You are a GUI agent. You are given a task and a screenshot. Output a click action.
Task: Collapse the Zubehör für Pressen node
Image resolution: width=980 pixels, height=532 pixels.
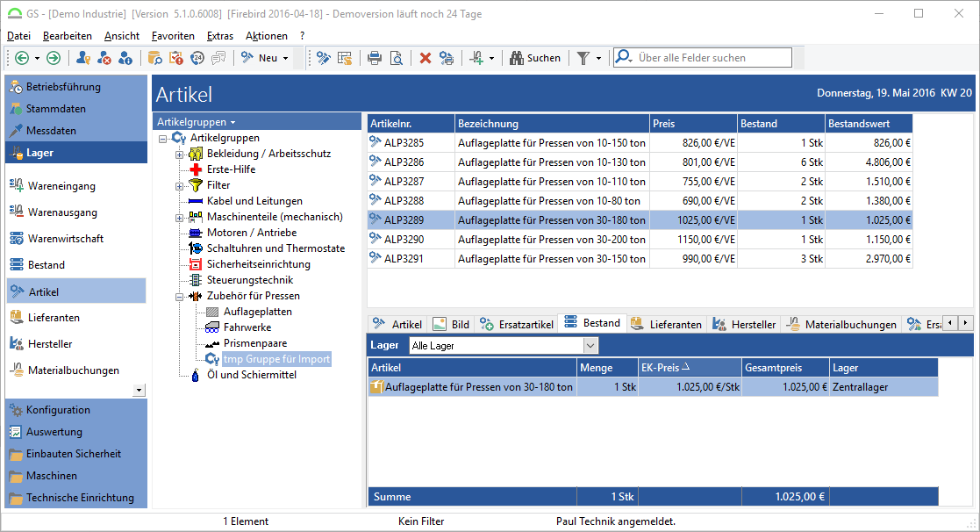179,297
